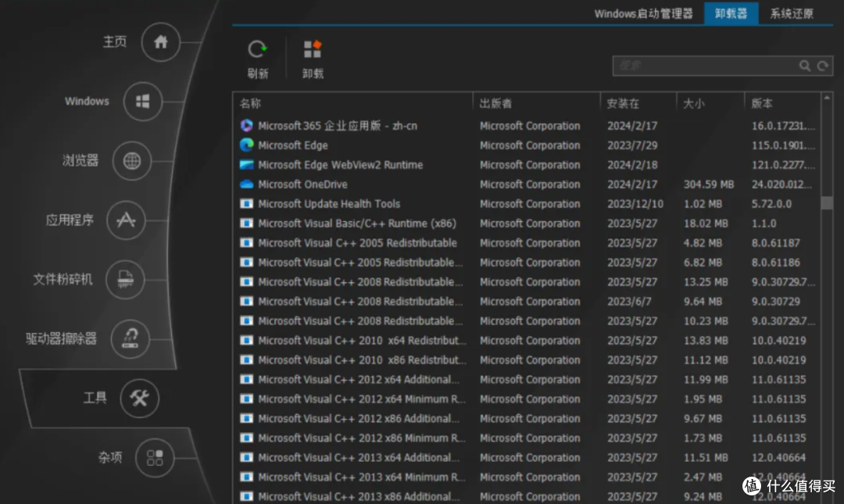Click install date 2023/7/29 cell

pyautogui.click(x=632, y=145)
